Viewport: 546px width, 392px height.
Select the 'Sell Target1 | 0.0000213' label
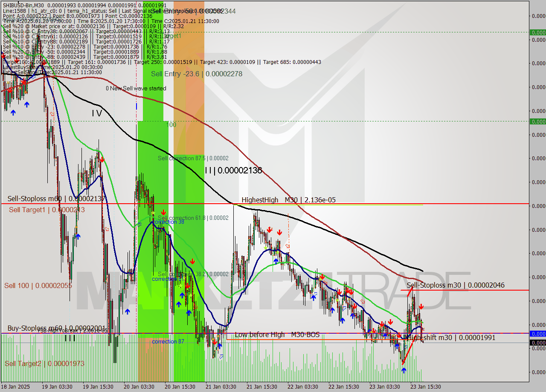[47, 210]
